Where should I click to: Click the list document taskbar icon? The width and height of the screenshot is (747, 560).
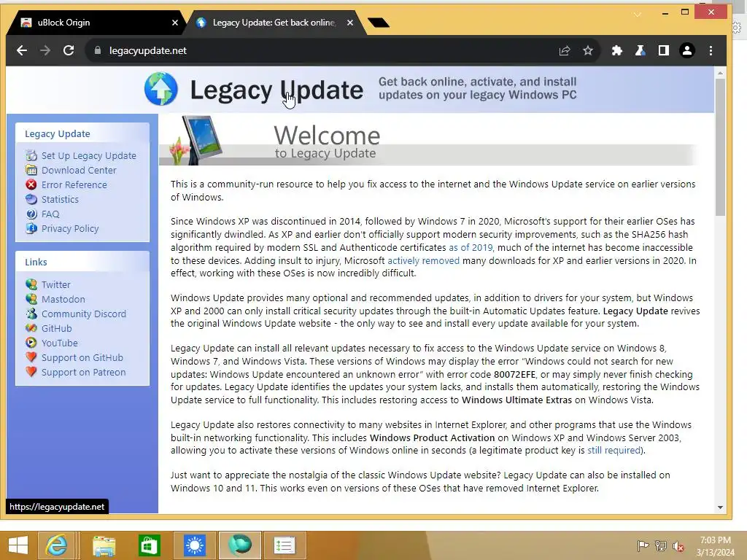pos(285,545)
